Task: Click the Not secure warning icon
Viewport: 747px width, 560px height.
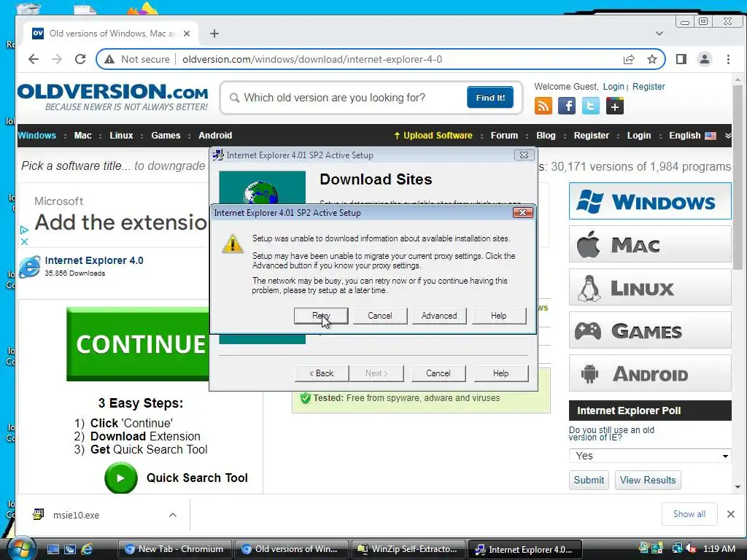Action: (x=109, y=59)
